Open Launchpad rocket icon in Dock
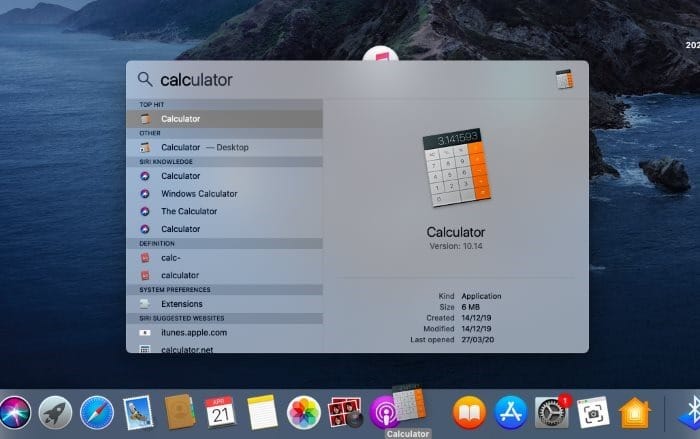The width and height of the screenshot is (700, 439). pyautogui.click(x=55, y=412)
